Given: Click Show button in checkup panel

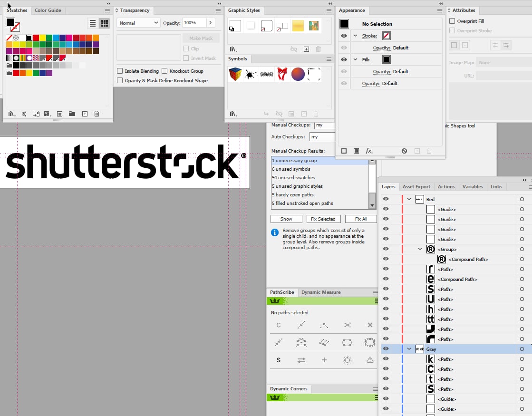Looking at the screenshot, I should (x=286, y=219).
